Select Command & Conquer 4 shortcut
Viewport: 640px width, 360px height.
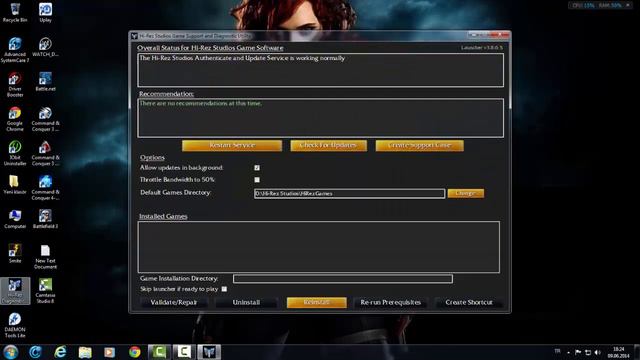[45, 188]
